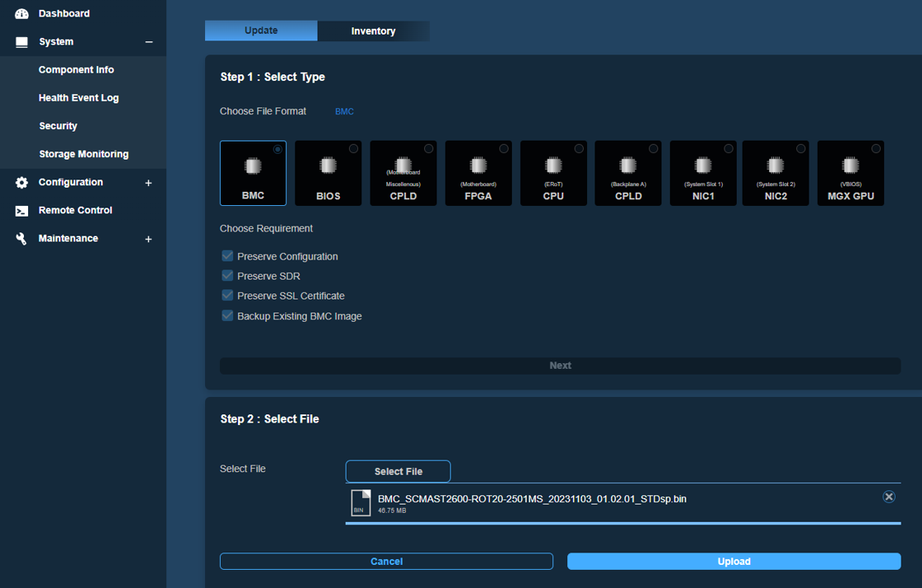This screenshot has width=922, height=588.
Task: Expand the Configuration menu section
Action: pos(149,183)
